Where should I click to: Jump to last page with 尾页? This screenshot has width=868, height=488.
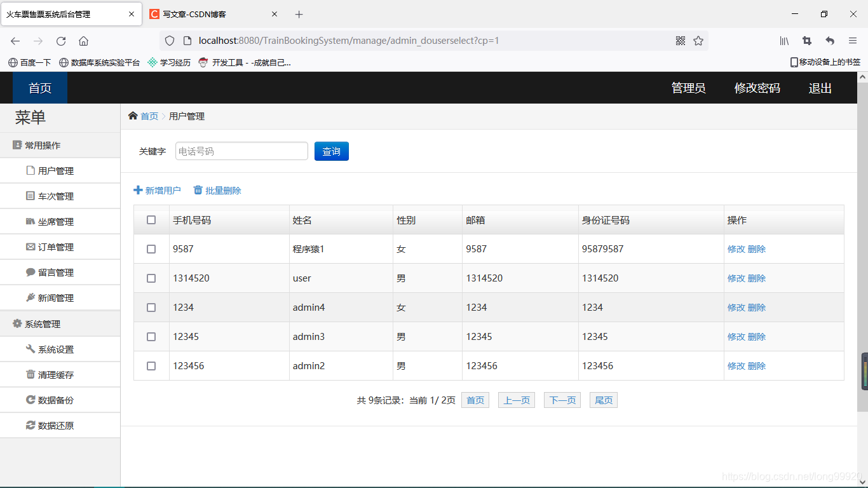[x=604, y=400]
